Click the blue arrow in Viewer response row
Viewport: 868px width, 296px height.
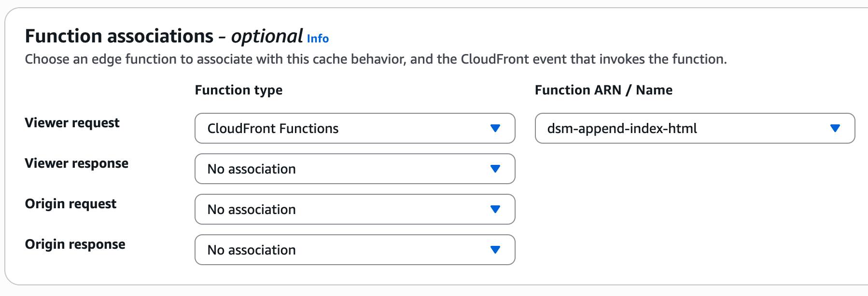pos(495,169)
